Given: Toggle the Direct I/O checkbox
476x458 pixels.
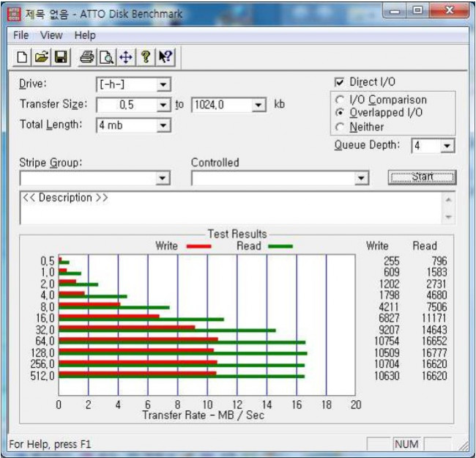Looking at the screenshot, I should coord(339,82).
